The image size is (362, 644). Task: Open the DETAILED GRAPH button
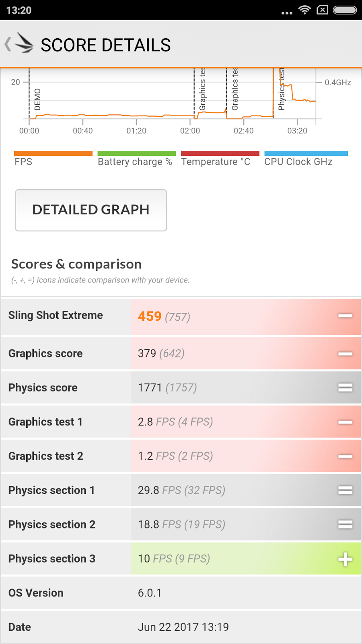tap(91, 210)
